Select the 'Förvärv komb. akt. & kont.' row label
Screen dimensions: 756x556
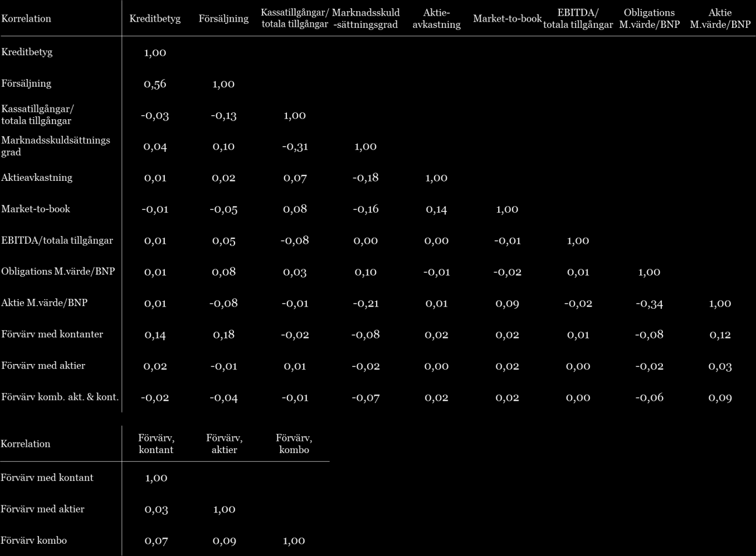coord(60,397)
